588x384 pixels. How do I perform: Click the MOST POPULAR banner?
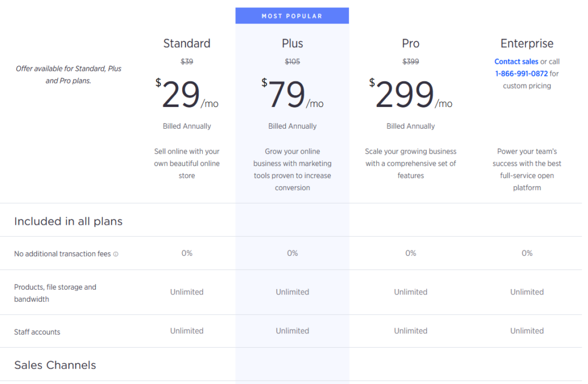tap(292, 16)
